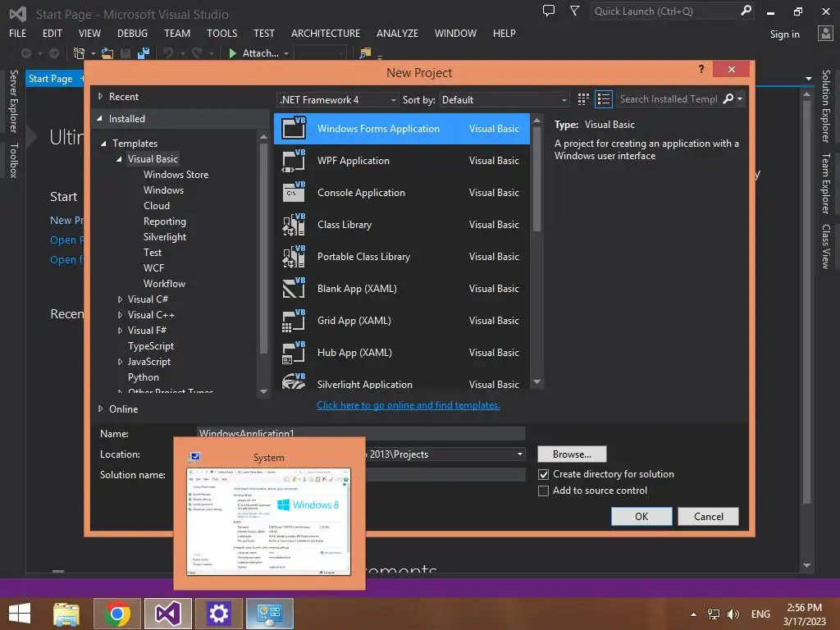Select the TypeScript tree item
840x630 pixels.
pos(151,346)
